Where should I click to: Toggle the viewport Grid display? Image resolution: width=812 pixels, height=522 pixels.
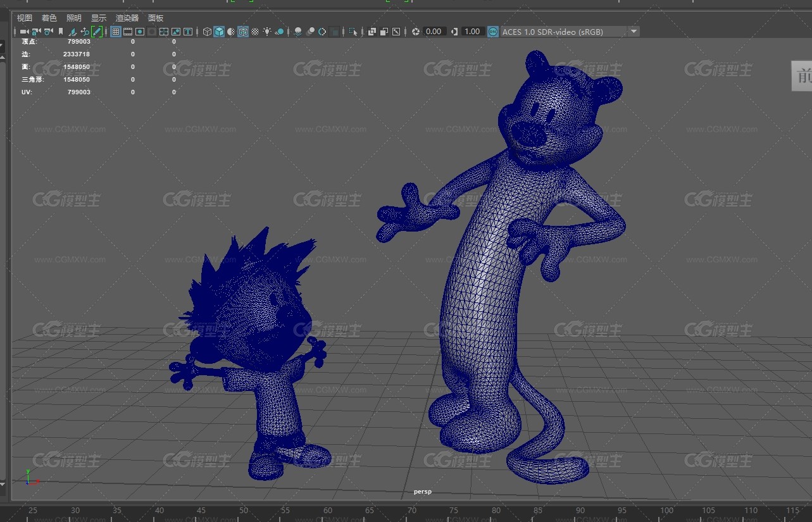(x=116, y=32)
